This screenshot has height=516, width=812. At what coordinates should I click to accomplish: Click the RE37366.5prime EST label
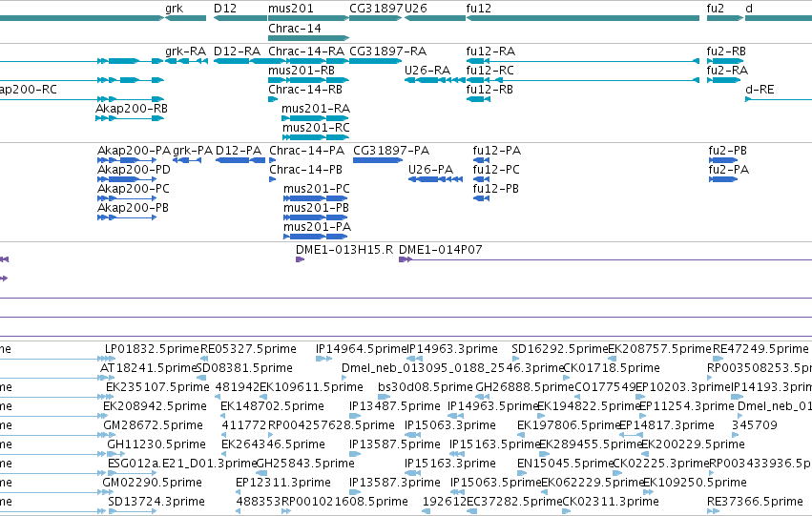(755, 503)
